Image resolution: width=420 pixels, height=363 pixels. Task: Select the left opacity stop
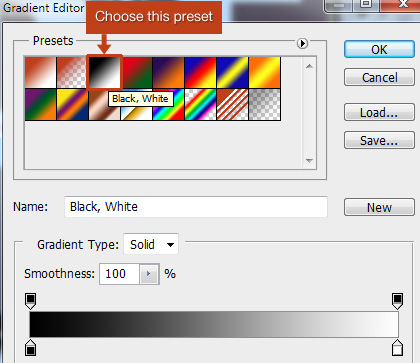tap(30, 301)
